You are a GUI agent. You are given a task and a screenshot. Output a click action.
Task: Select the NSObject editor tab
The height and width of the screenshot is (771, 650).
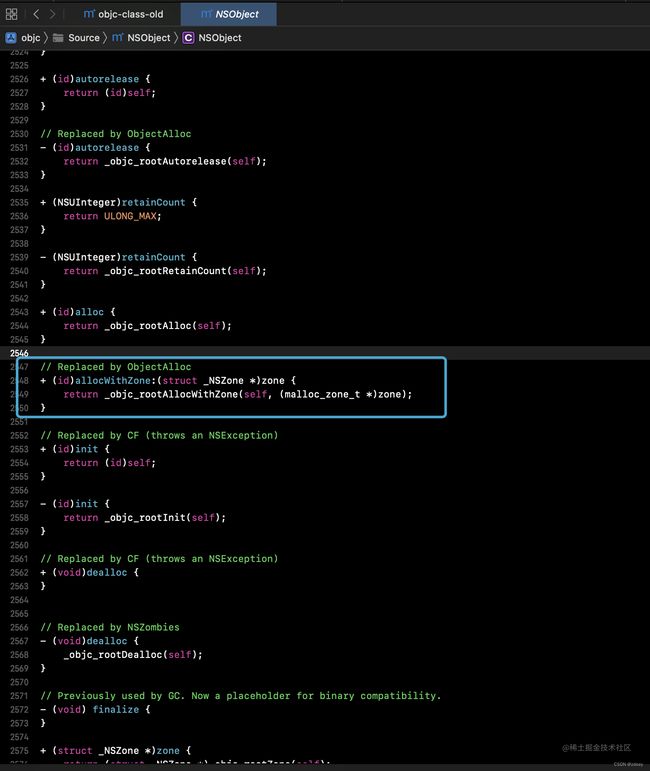[229, 14]
